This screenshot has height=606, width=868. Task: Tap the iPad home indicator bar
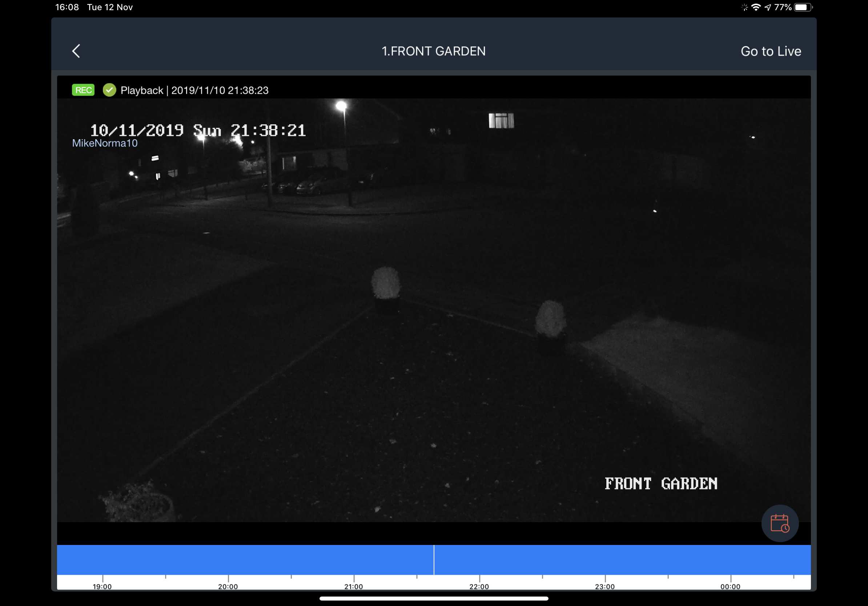pos(434,598)
